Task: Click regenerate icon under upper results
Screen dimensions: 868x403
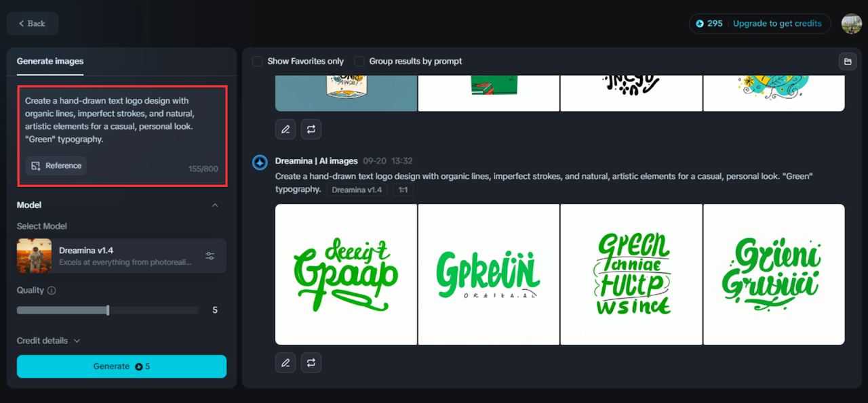Action: [311, 129]
